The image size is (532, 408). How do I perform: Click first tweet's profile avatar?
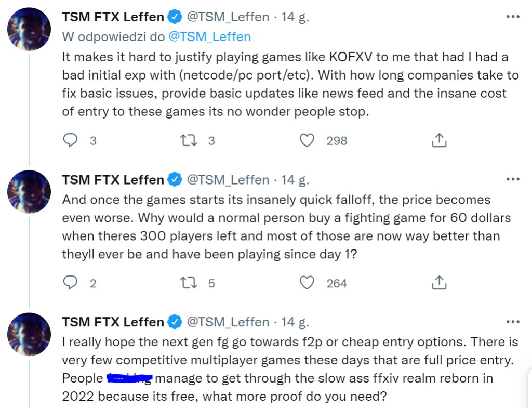29,29
